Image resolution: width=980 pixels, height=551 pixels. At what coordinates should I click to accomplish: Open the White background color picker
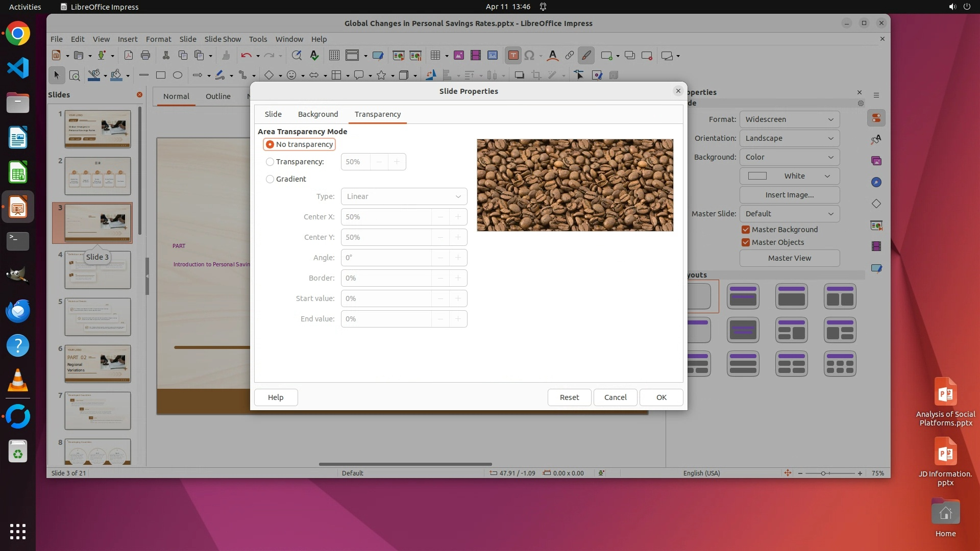click(x=789, y=176)
